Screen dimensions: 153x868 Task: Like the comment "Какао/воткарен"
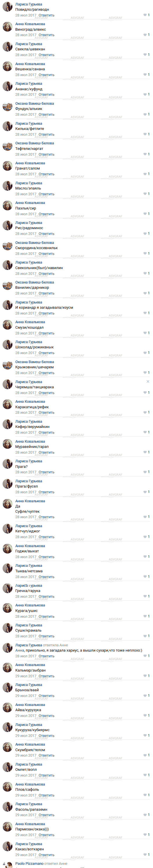coord(146,855)
